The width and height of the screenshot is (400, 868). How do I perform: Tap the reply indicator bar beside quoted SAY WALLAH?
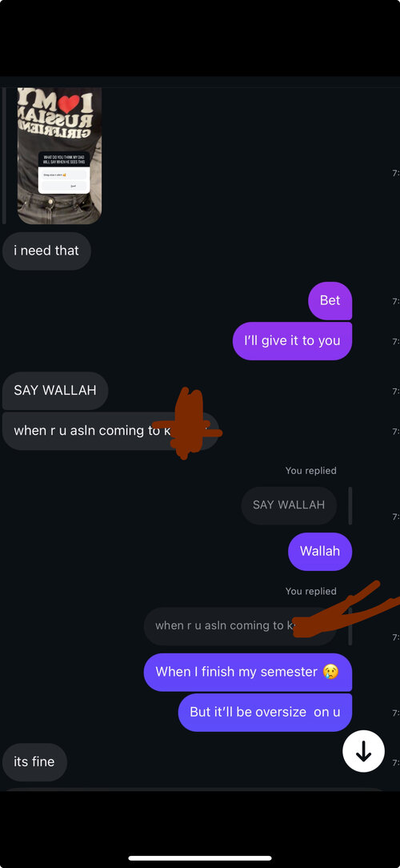pos(350,505)
